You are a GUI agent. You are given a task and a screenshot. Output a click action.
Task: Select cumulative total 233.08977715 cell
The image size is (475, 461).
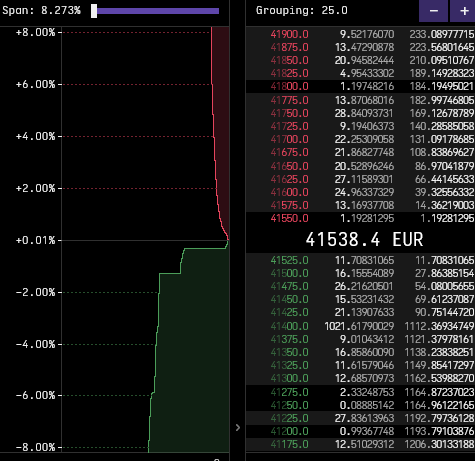(442, 34)
